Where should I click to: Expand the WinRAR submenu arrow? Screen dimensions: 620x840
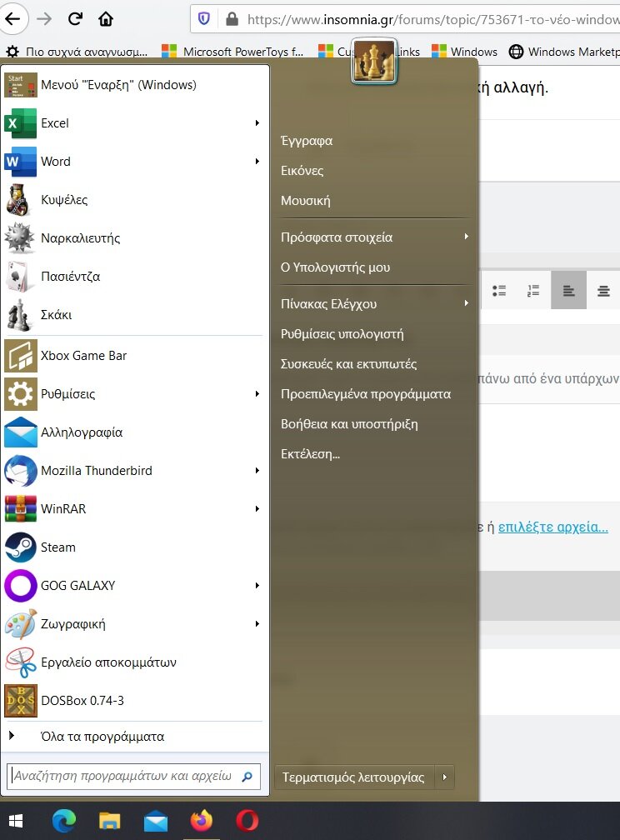[257, 508]
